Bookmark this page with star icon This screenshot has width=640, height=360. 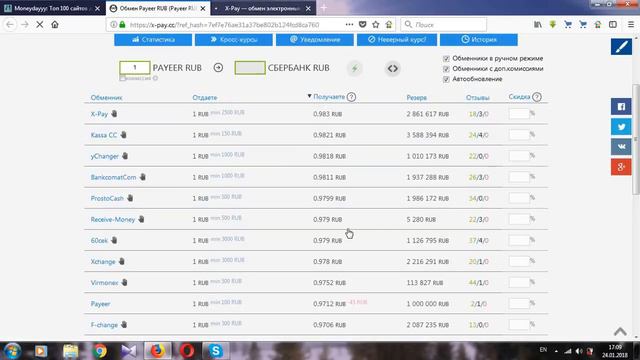pos(376,24)
